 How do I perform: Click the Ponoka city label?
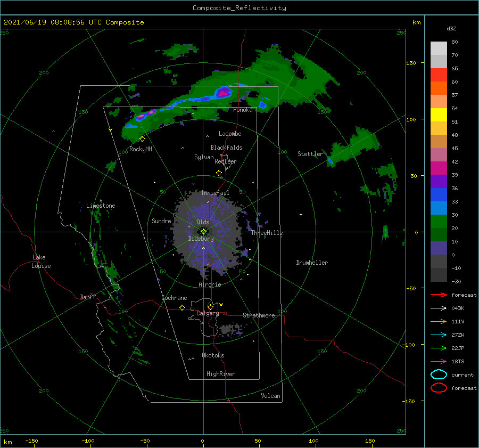pos(243,110)
